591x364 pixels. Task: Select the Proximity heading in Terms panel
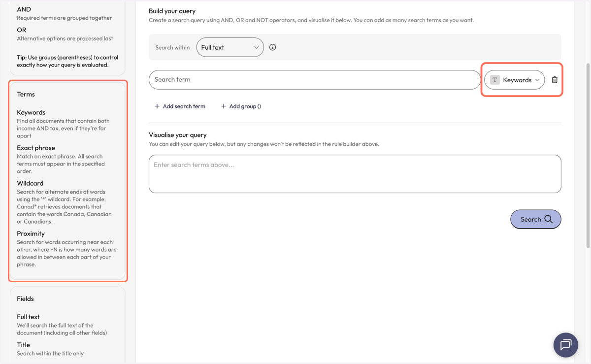[31, 233]
